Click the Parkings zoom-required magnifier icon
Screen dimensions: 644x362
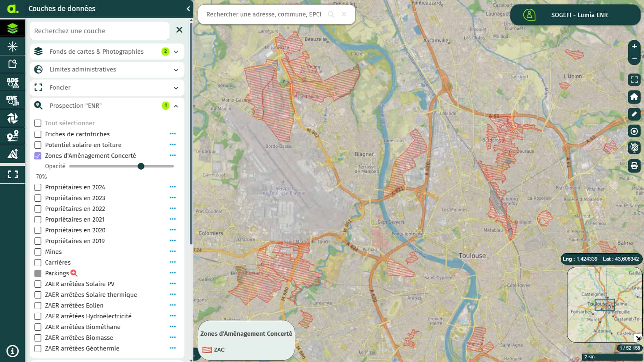point(74,273)
